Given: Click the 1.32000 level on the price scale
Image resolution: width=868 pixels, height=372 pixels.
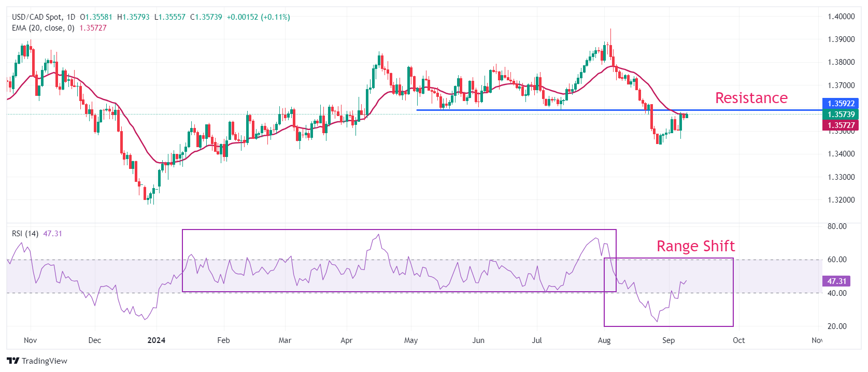Looking at the screenshot, I should 841,200.
